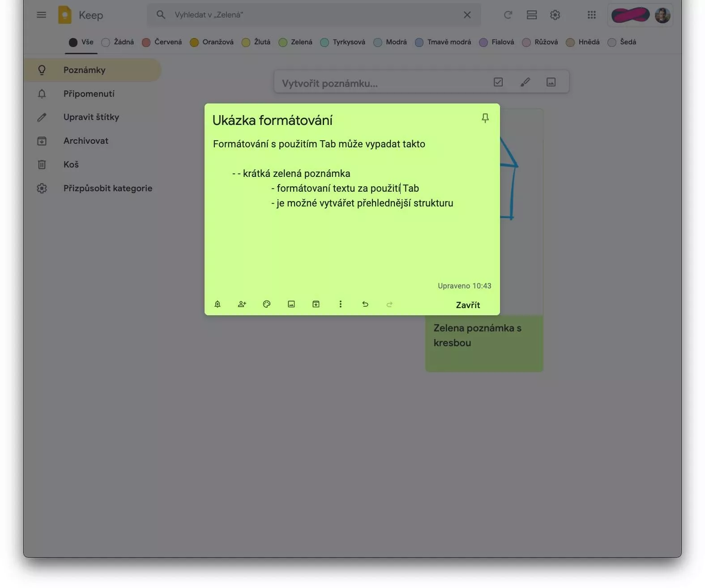Click the Keep app title
The width and height of the screenshot is (705, 588).
click(91, 15)
